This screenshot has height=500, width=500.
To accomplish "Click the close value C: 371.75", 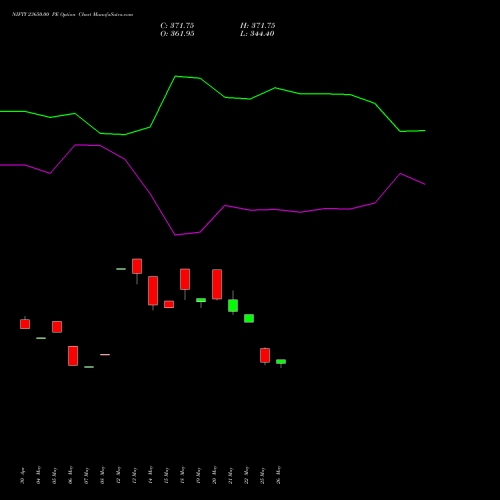I will point(177,25).
